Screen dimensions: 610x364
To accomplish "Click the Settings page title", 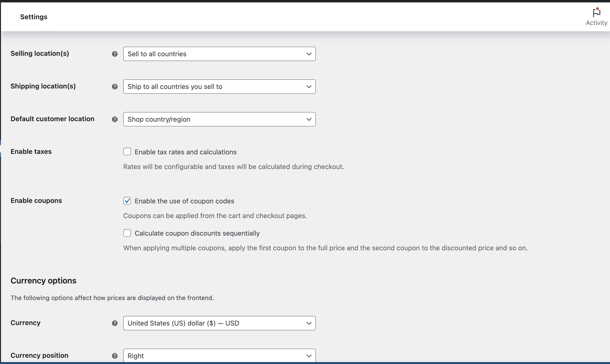I will pos(34,17).
